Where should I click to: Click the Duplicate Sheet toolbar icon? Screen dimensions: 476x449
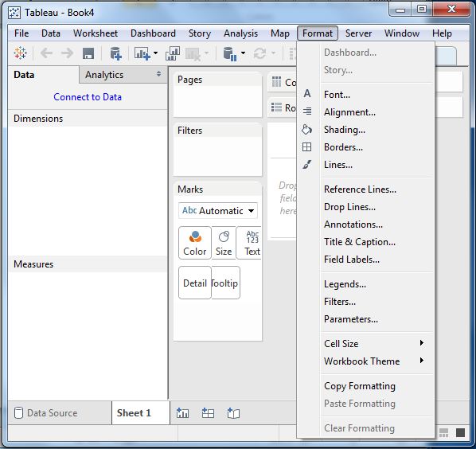tap(173, 53)
